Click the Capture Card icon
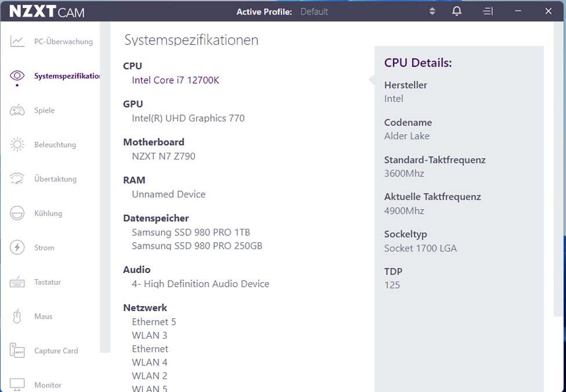 tap(17, 351)
